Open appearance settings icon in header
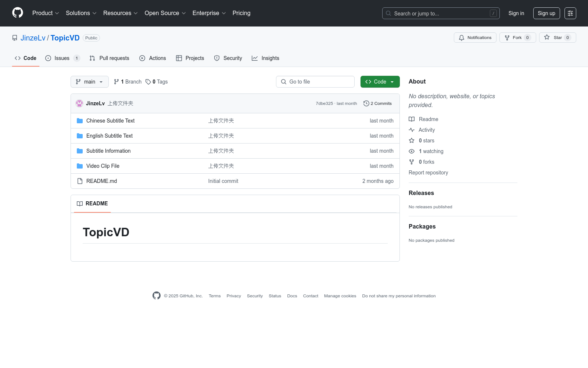This screenshot has width=588, height=368. pos(570,13)
